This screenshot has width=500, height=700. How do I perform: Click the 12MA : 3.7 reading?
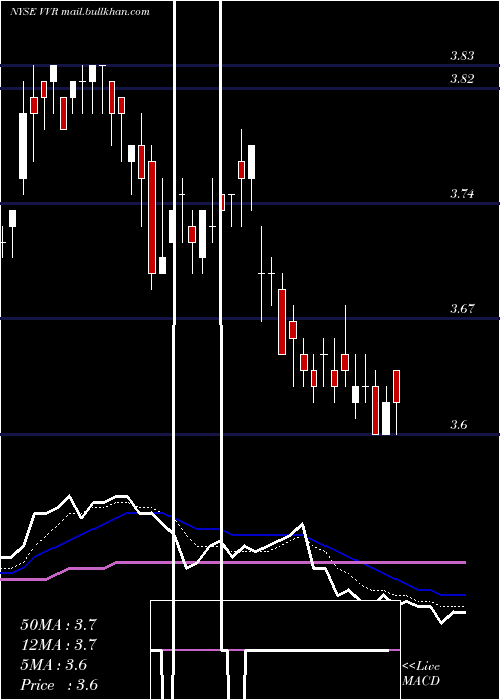click(58, 645)
